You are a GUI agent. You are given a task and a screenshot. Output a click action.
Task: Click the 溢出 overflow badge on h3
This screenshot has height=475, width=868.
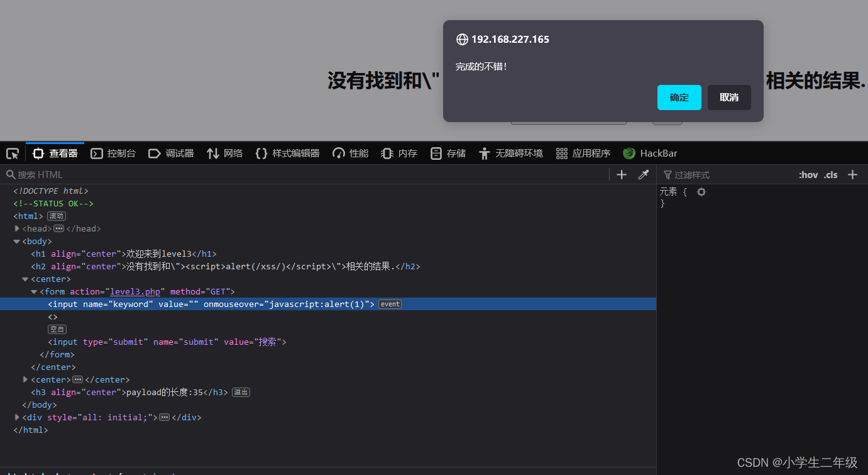coord(241,392)
